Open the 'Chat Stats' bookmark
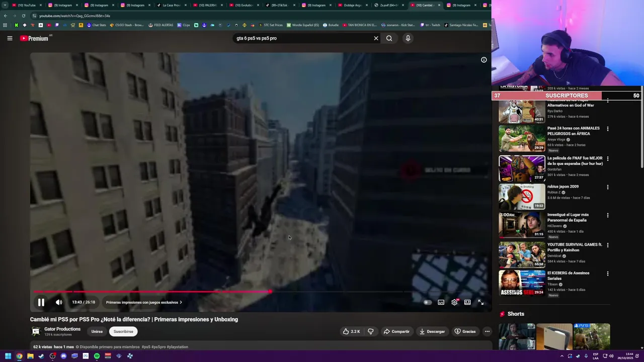The image size is (644, 362). (97, 25)
